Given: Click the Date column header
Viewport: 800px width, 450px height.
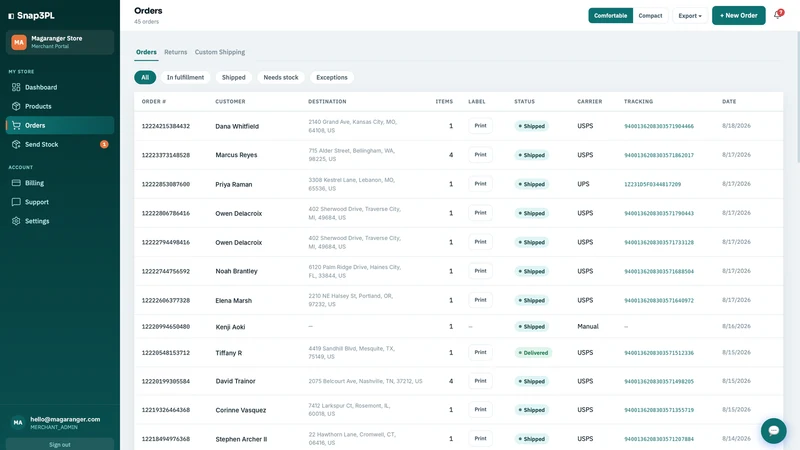Looking at the screenshot, I should tap(729, 102).
